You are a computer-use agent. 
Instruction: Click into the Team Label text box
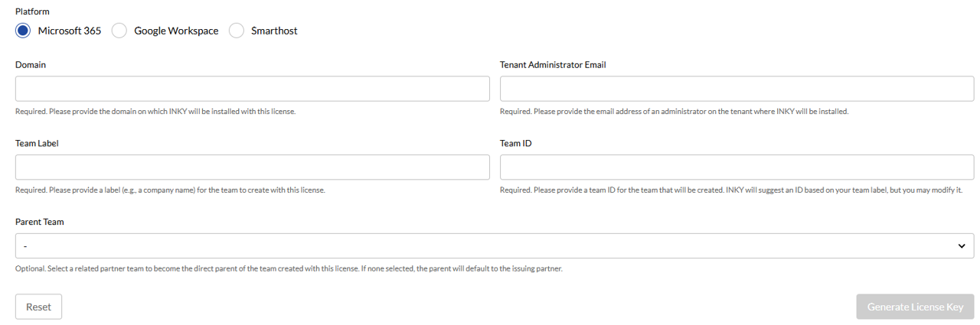[252, 167]
